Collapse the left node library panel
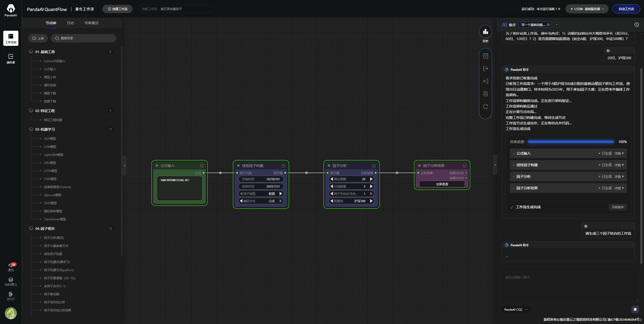Viewport: 644px width, 324px height. (125, 166)
